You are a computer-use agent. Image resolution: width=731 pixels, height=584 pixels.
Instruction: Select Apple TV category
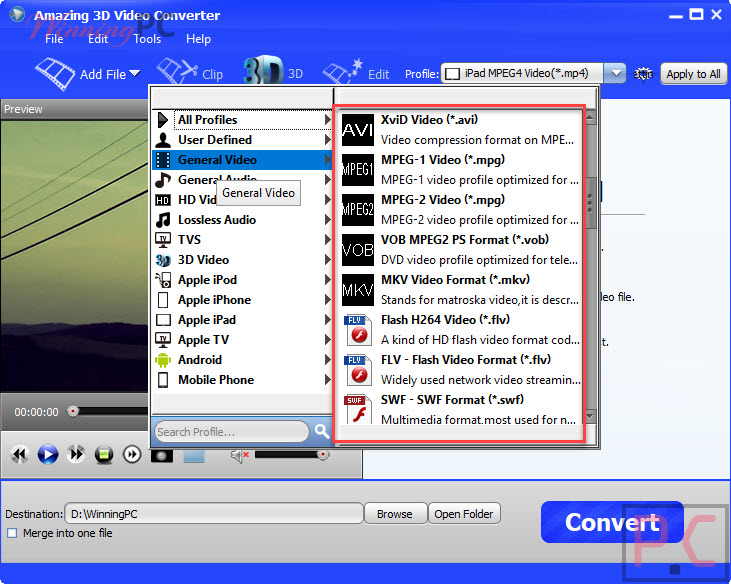[x=242, y=340]
